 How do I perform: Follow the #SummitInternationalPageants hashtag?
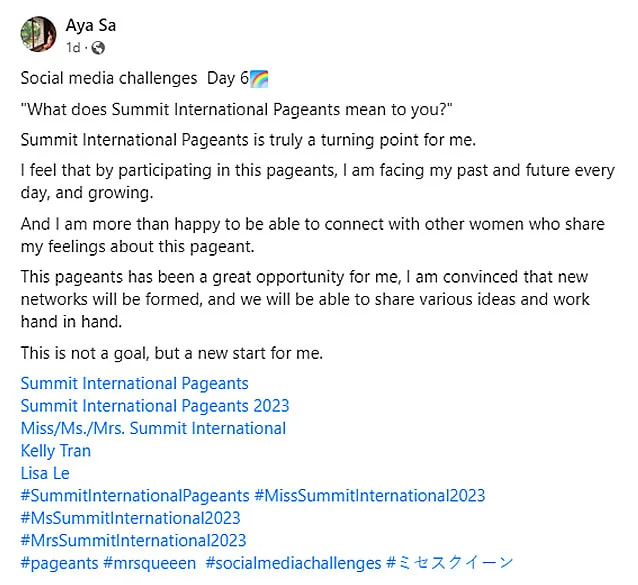click(x=135, y=496)
